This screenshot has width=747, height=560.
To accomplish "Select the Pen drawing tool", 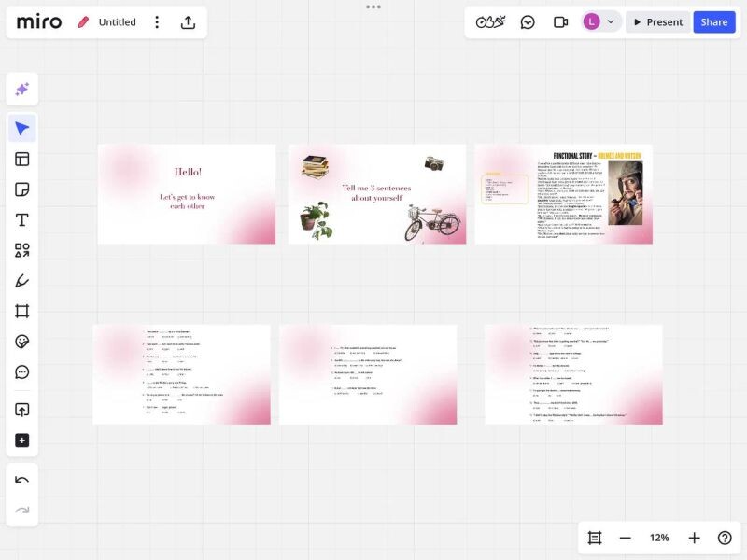I will pos(22,281).
